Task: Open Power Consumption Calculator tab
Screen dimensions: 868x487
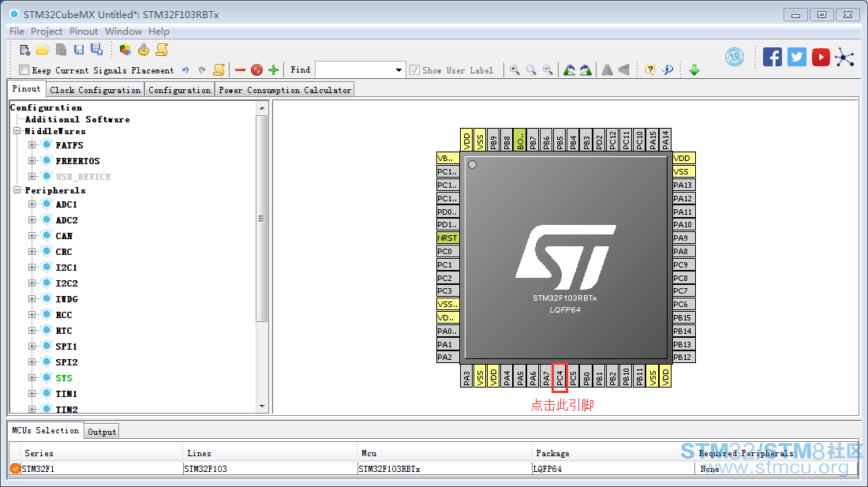Action: 285,90
